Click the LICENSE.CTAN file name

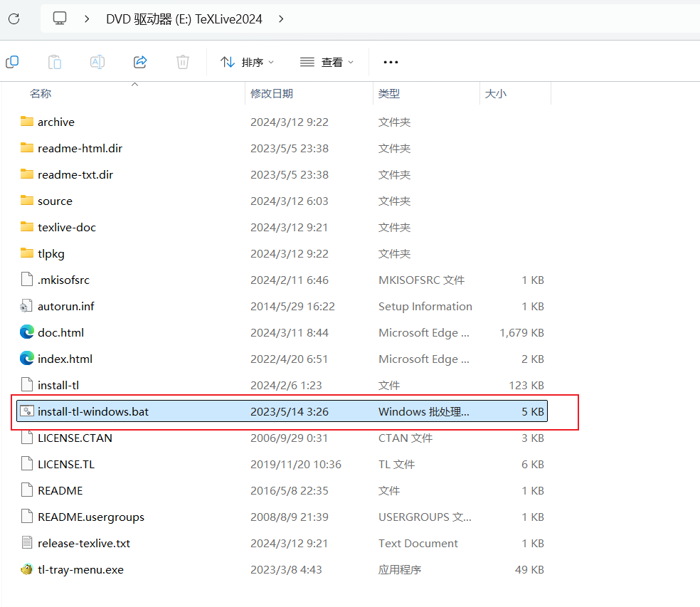point(75,438)
